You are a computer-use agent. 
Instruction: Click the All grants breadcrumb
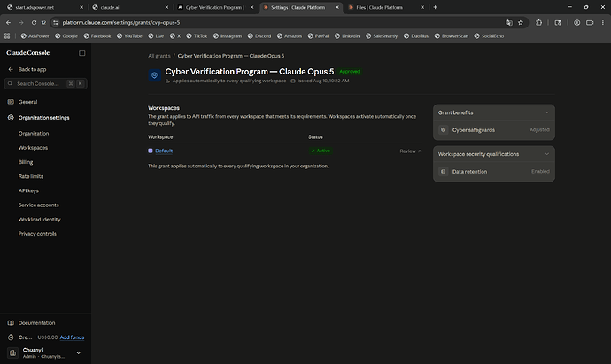pos(159,56)
